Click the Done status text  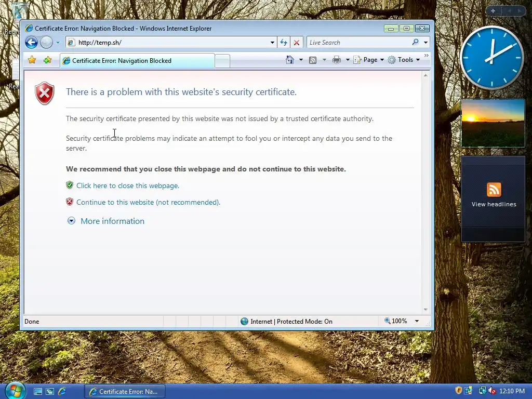tap(32, 321)
